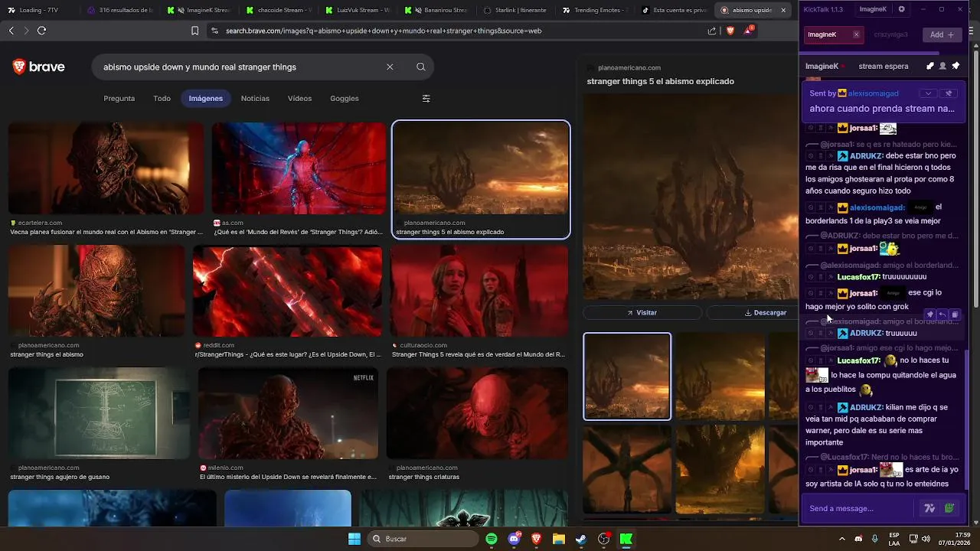Open the 'stranger things el abismo' Vecna image
Screen dimensions: 980x551
[x=96, y=291]
